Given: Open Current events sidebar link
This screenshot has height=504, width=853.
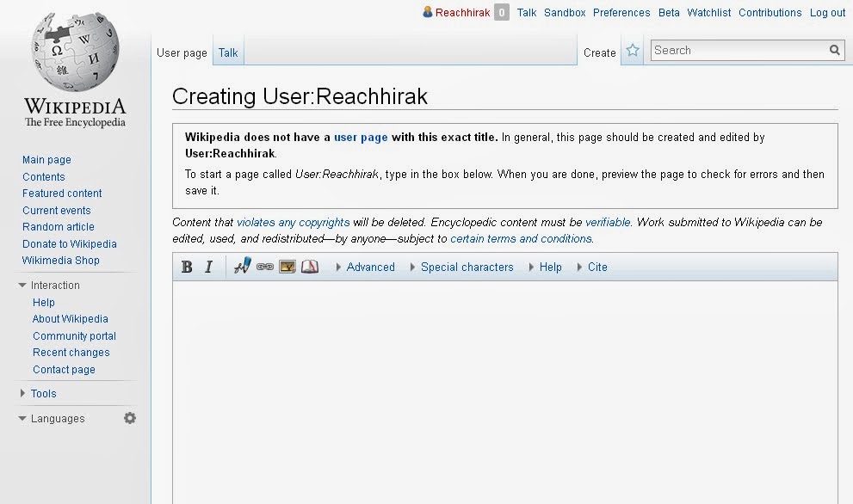Looking at the screenshot, I should pyautogui.click(x=57, y=211).
